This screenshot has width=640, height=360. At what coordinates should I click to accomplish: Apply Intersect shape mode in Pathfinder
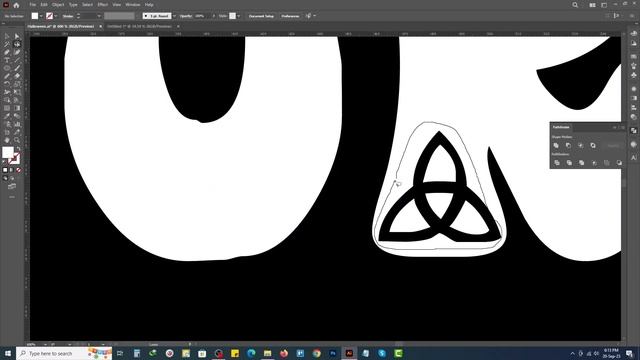point(580,145)
